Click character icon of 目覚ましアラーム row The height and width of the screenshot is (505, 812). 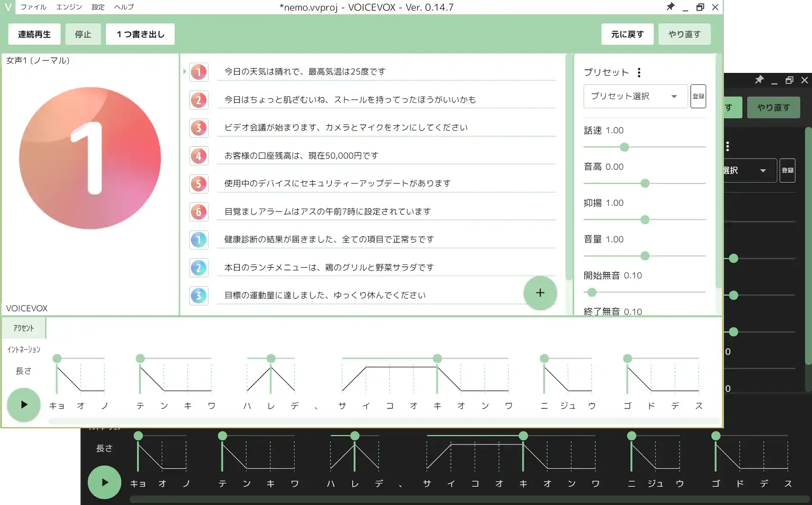tap(199, 212)
